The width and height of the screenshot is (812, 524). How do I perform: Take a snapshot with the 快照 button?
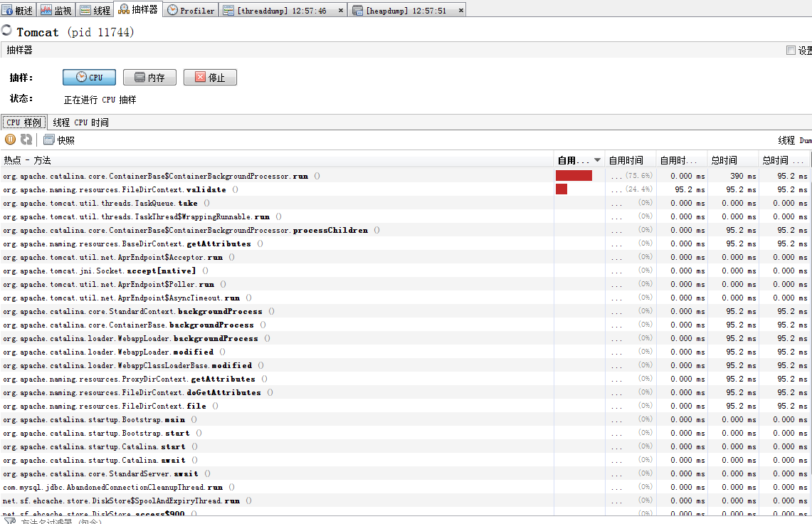59,140
